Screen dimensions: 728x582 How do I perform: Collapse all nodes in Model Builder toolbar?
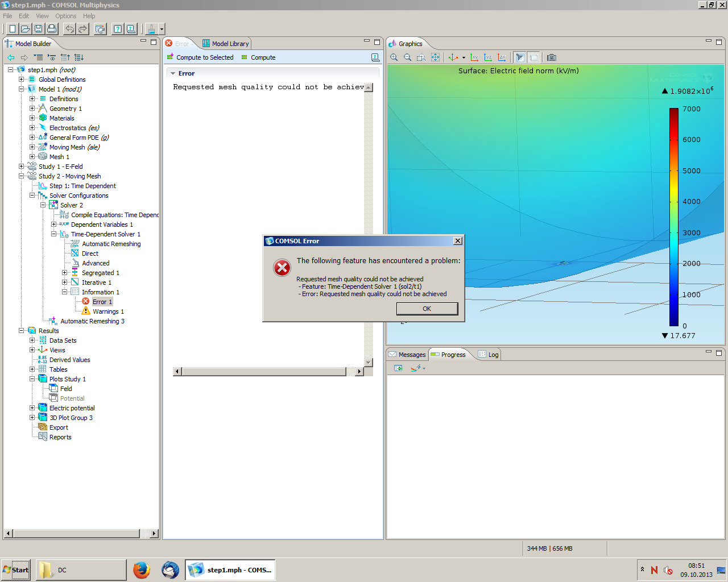point(38,57)
